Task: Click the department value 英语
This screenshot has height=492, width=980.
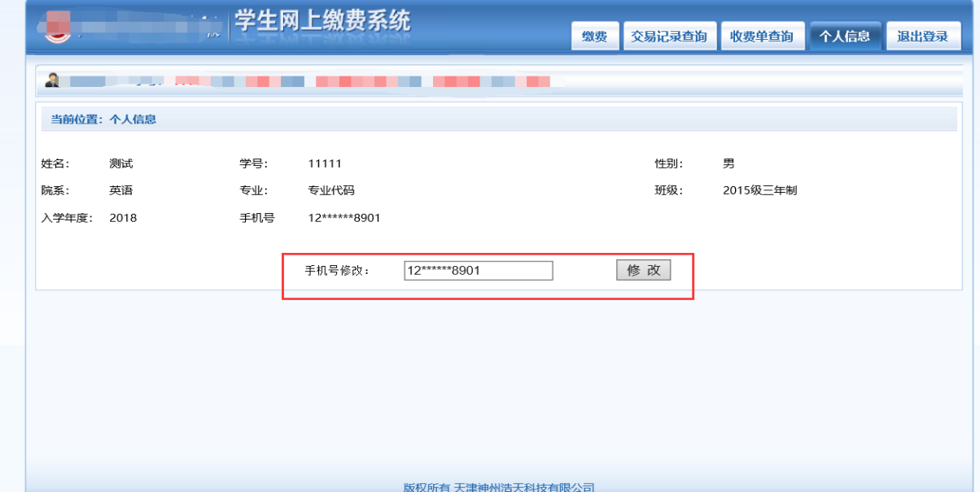Action: [120, 190]
